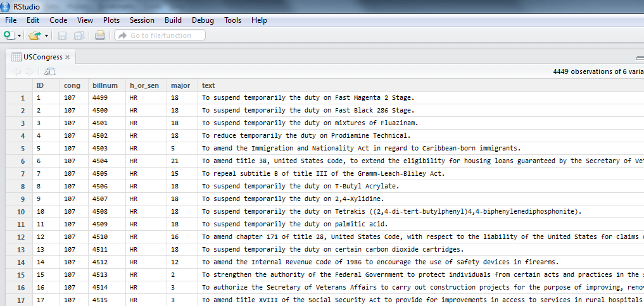Click billnum cell 4499
Image resolution: width=644 pixels, height=306 pixels.
point(107,98)
